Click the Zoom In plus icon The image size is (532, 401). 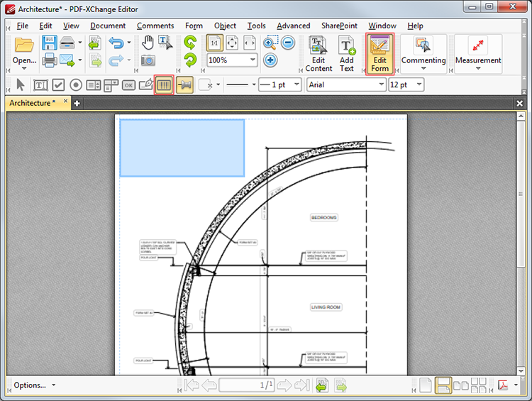pyautogui.click(x=270, y=60)
